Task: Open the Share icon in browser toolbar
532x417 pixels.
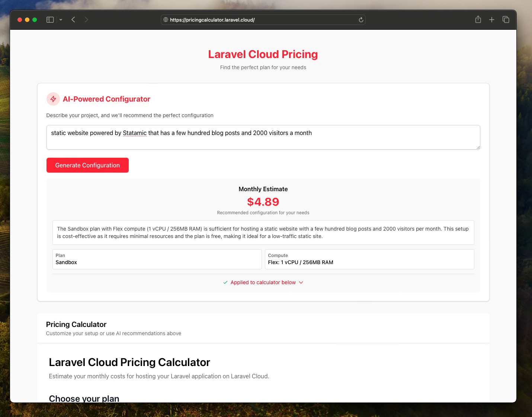Action: (478, 19)
